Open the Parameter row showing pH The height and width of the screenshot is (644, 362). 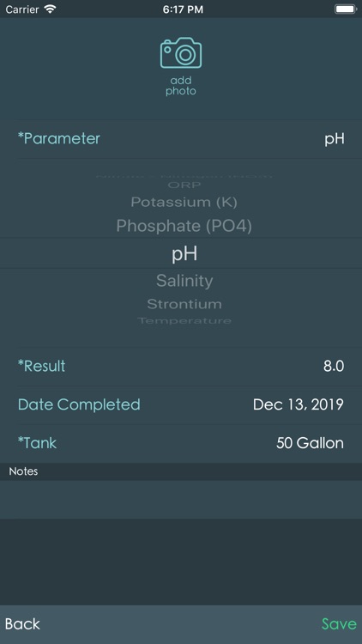pyautogui.click(x=181, y=139)
